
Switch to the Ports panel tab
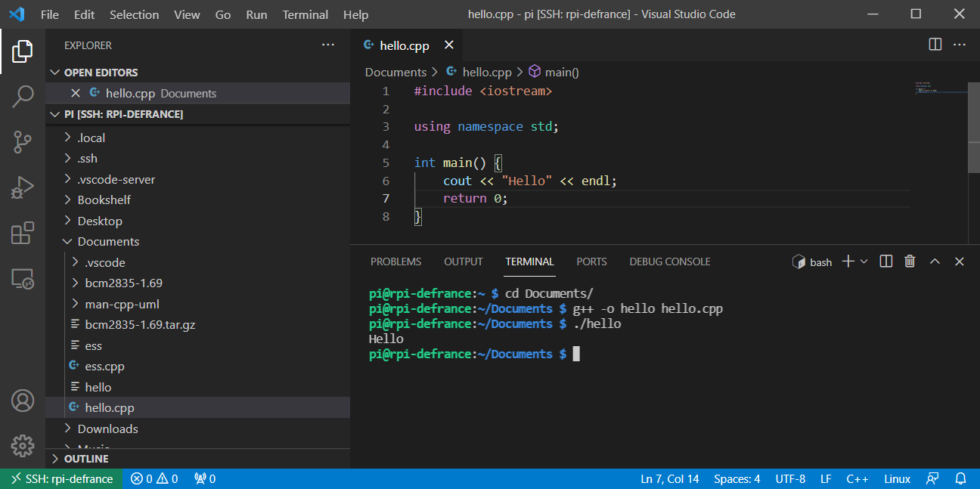click(x=591, y=262)
